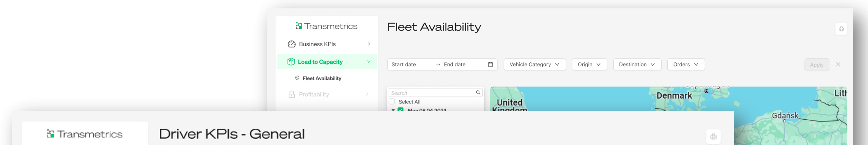
Task: Open the calendar icon in date range
Action: coord(490,65)
